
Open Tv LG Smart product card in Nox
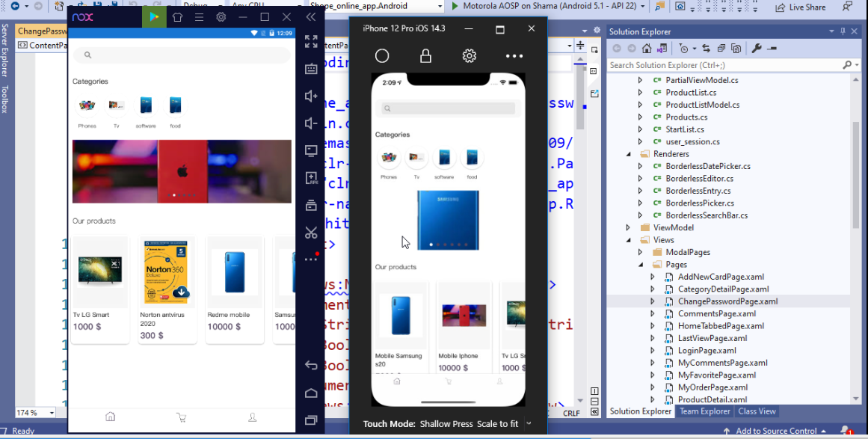(x=100, y=290)
